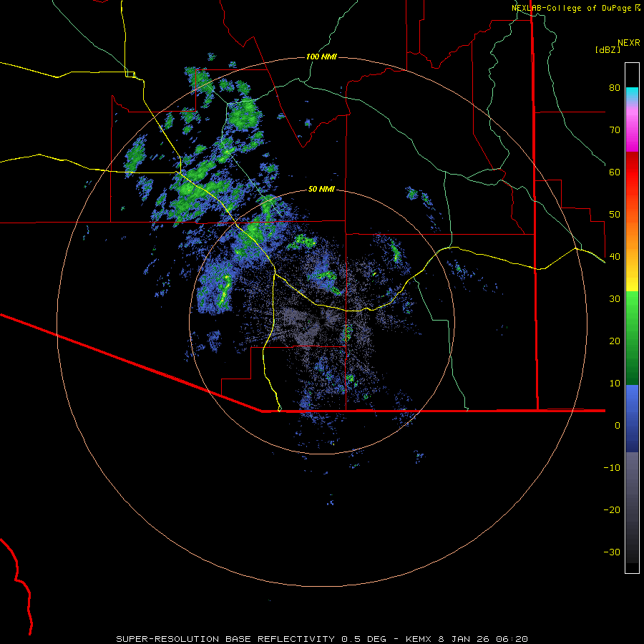Click the "NEXLAB-College of DuPage" label
The width and height of the screenshot is (644, 644).
[x=571, y=8]
